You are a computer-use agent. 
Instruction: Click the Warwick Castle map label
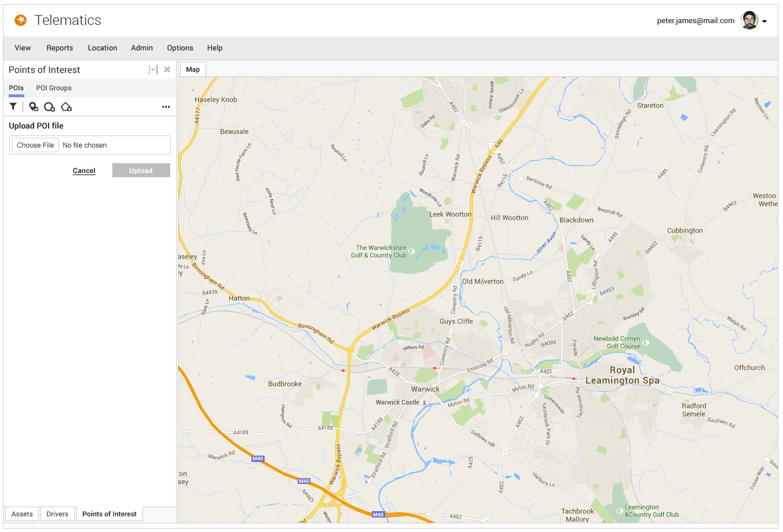(397, 402)
